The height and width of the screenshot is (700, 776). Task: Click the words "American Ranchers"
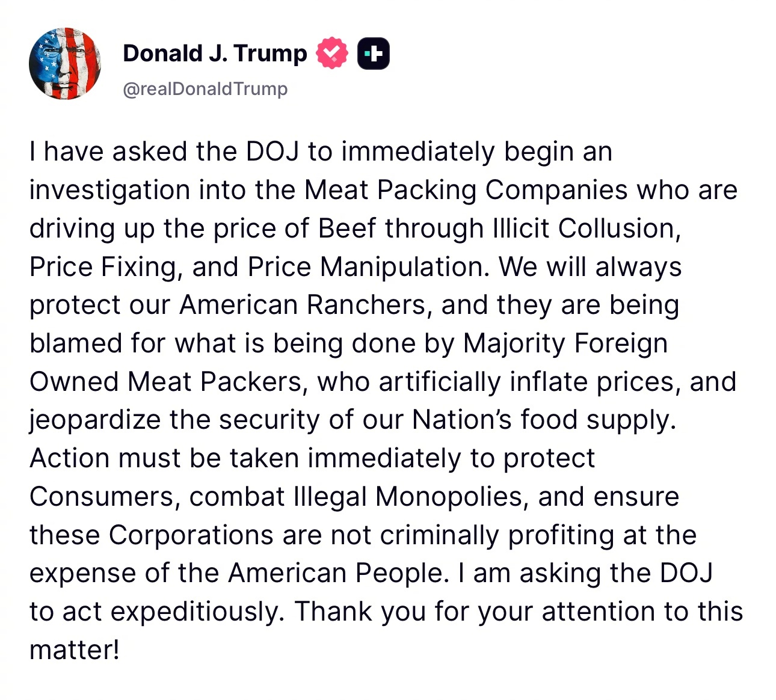[303, 305]
